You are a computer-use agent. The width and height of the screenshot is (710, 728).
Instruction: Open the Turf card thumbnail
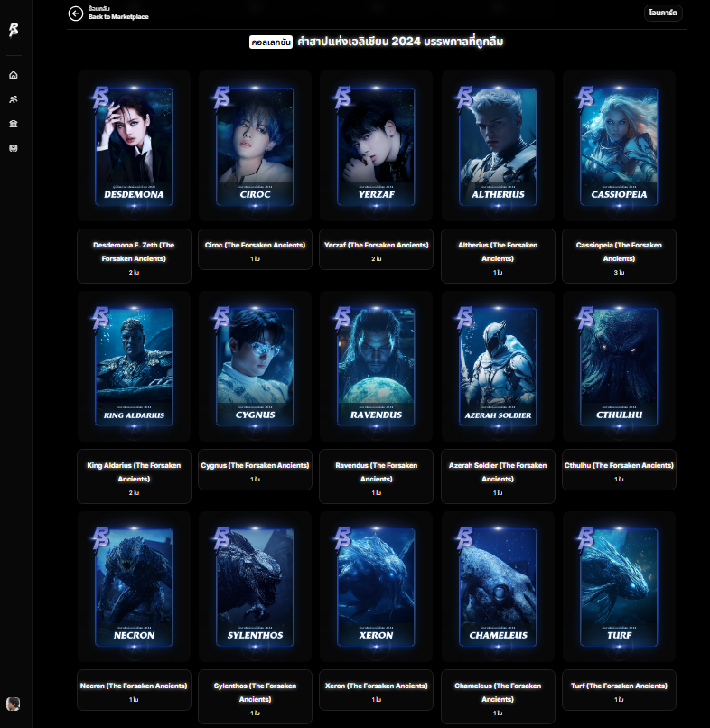tap(619, 587)
